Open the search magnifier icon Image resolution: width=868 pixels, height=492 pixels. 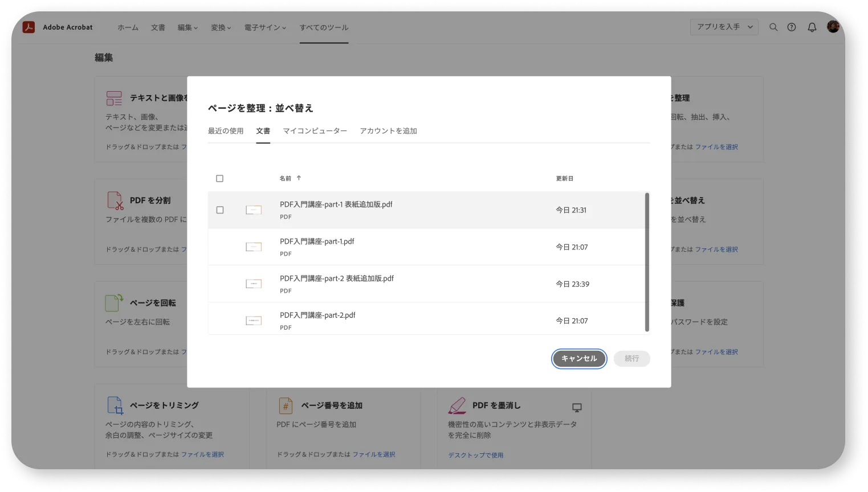point(773,27)
